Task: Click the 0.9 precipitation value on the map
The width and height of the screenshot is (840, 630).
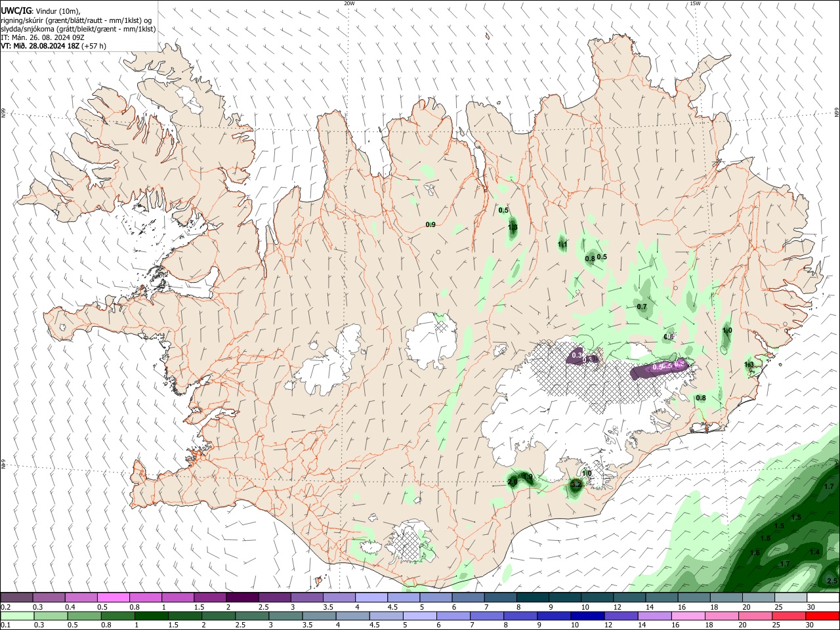Action: point(430,224)
